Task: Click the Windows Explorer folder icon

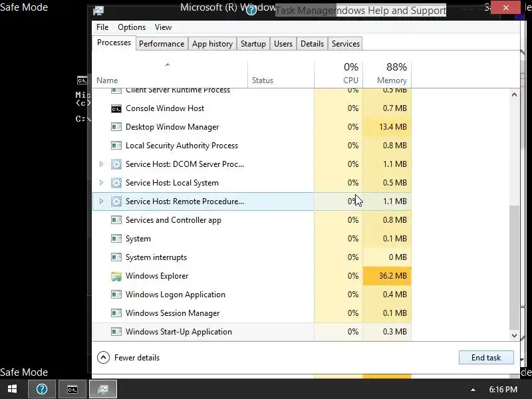Action: (116, 276)
